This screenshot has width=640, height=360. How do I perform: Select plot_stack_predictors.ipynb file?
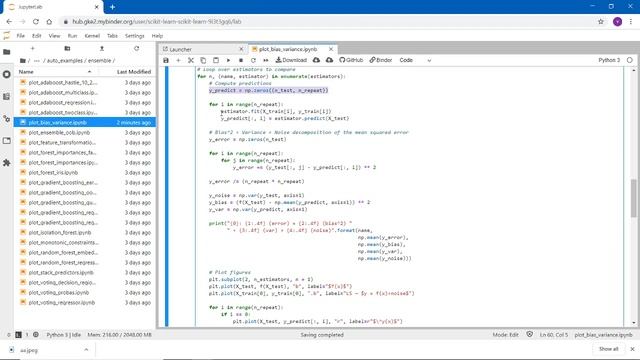(x=85, y=273)
